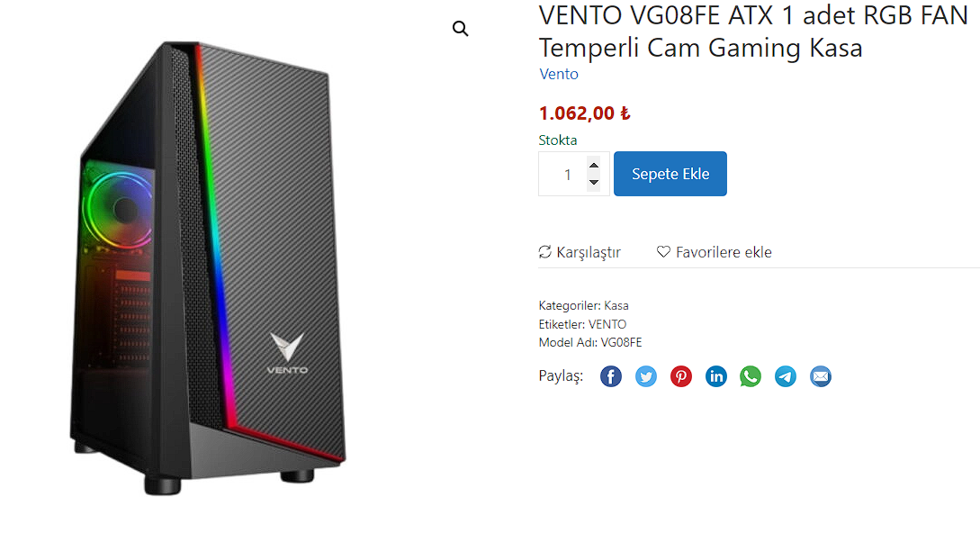
Task: Open the VENTO tag link
Action: click(607, 325)
